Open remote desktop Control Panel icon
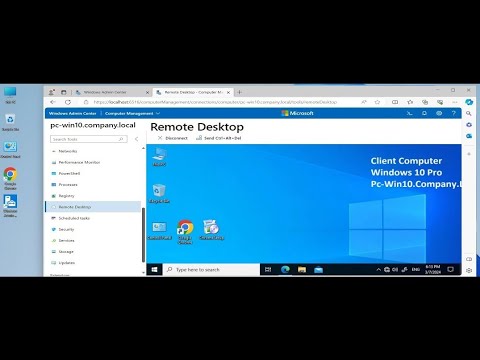Screen dimensions: 480x360 [159, 231]
